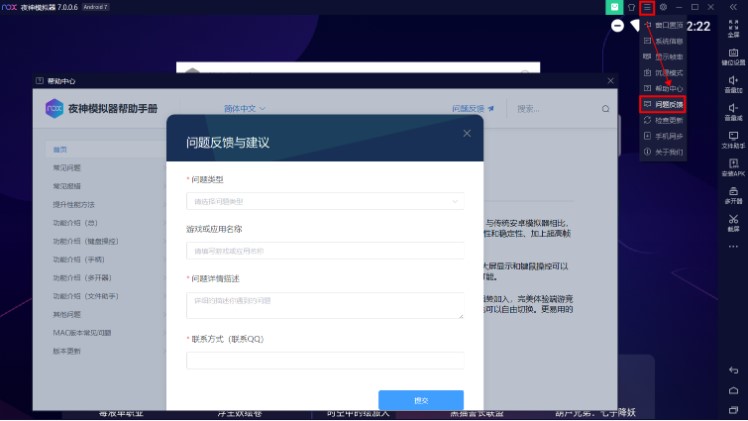Click the Install APK icon
Image resolution: width=748 pixels, height=421 pixels.
click(733, 166)
